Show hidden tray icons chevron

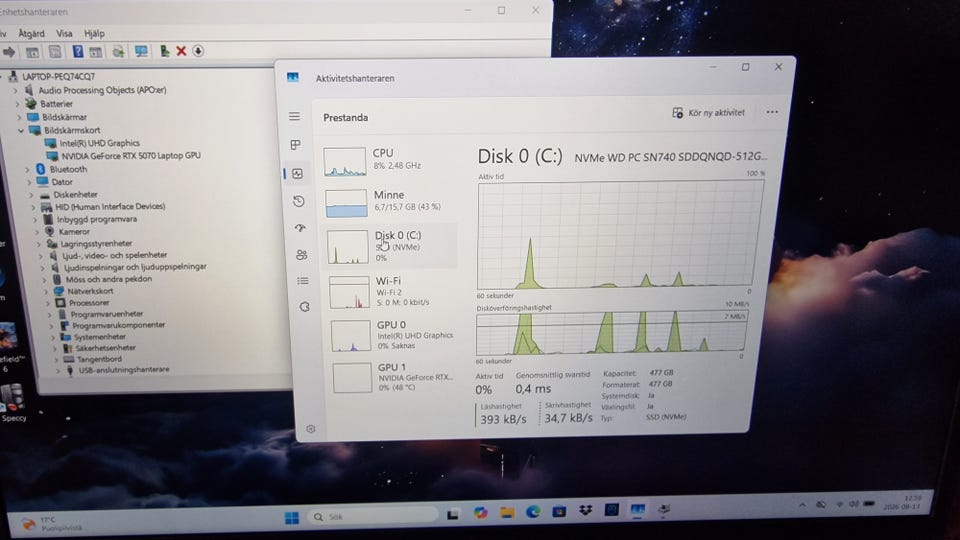(801, 505)
